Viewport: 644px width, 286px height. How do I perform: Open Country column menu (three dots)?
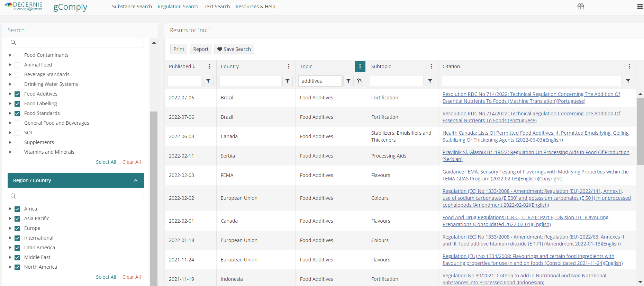289,66
